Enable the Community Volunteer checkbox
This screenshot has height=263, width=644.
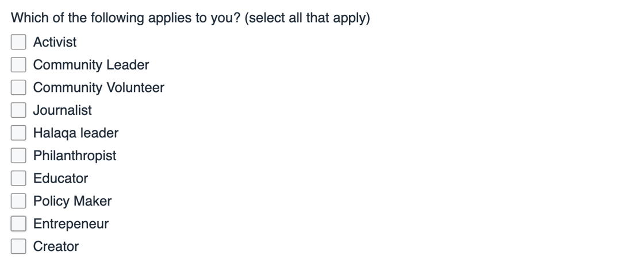coord(19,87)
